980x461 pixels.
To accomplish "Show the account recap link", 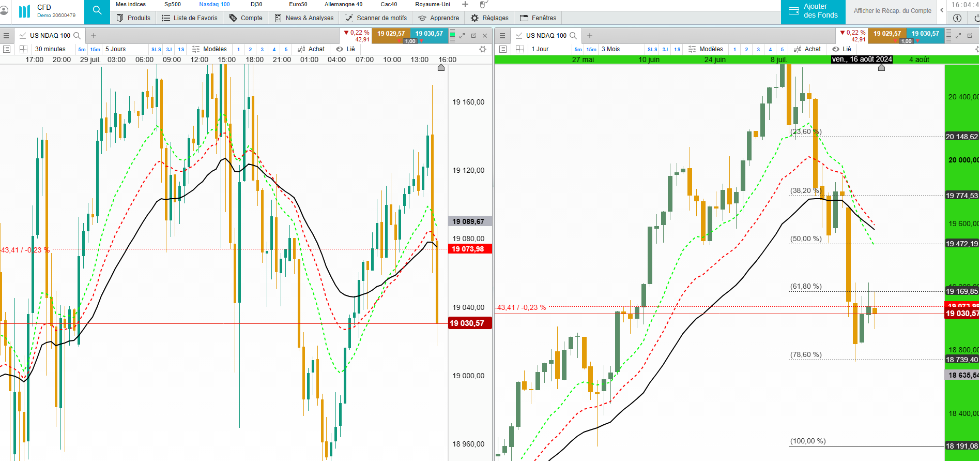I will (x=893, y=11).
